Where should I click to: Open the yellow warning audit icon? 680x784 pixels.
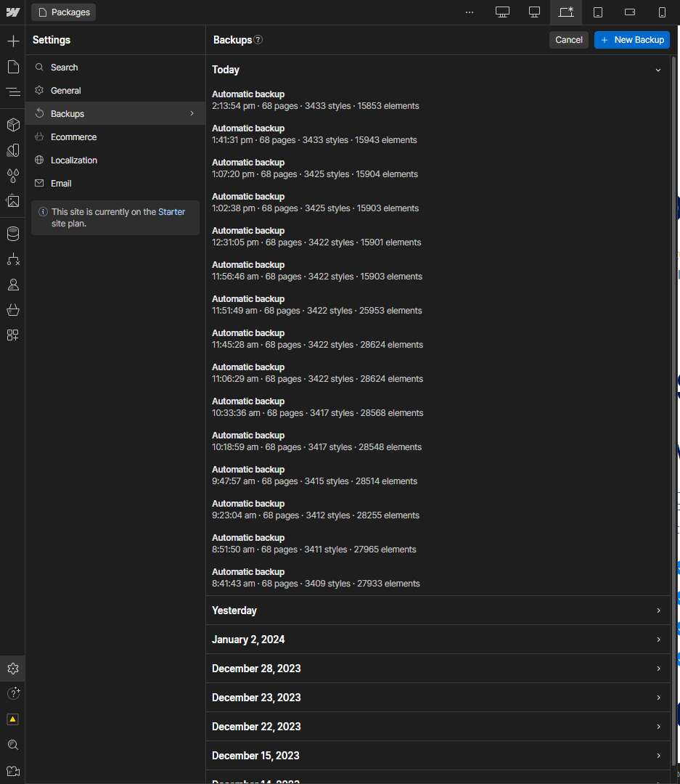13,719
